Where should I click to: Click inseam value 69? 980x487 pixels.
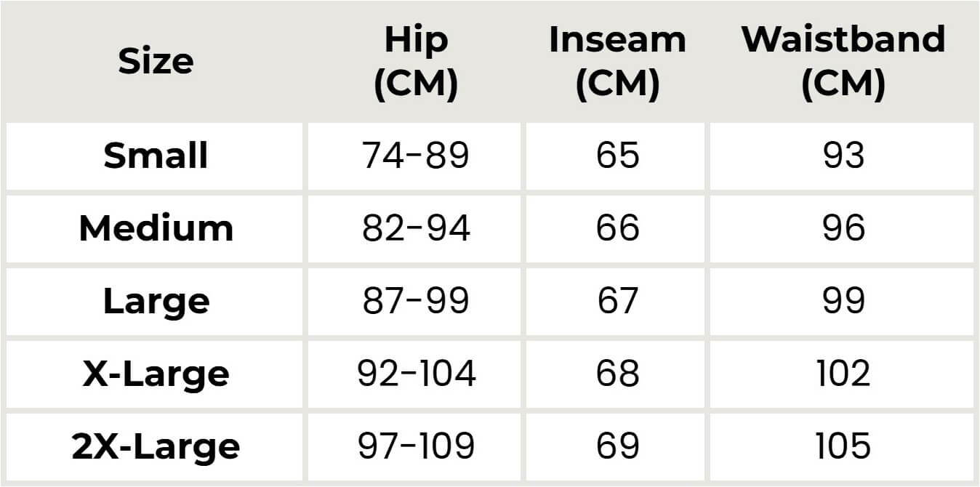tap(617, 446)
